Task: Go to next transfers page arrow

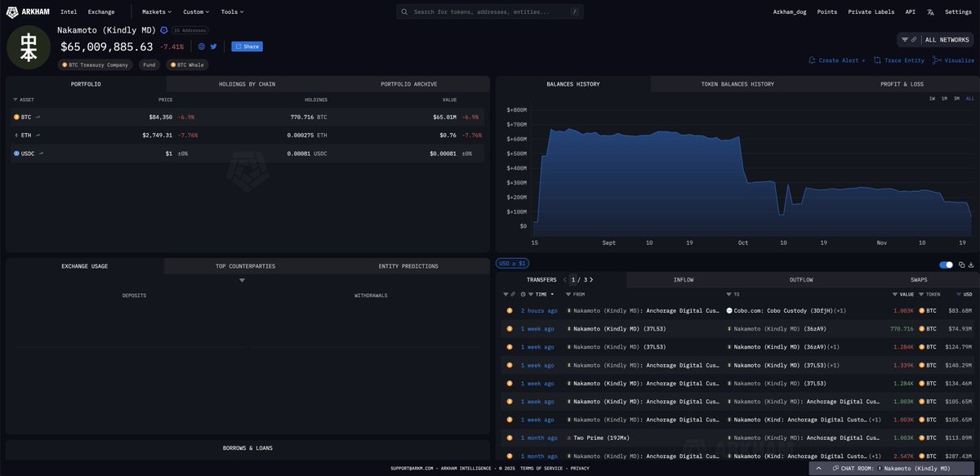Action: [x=592, y=280]
